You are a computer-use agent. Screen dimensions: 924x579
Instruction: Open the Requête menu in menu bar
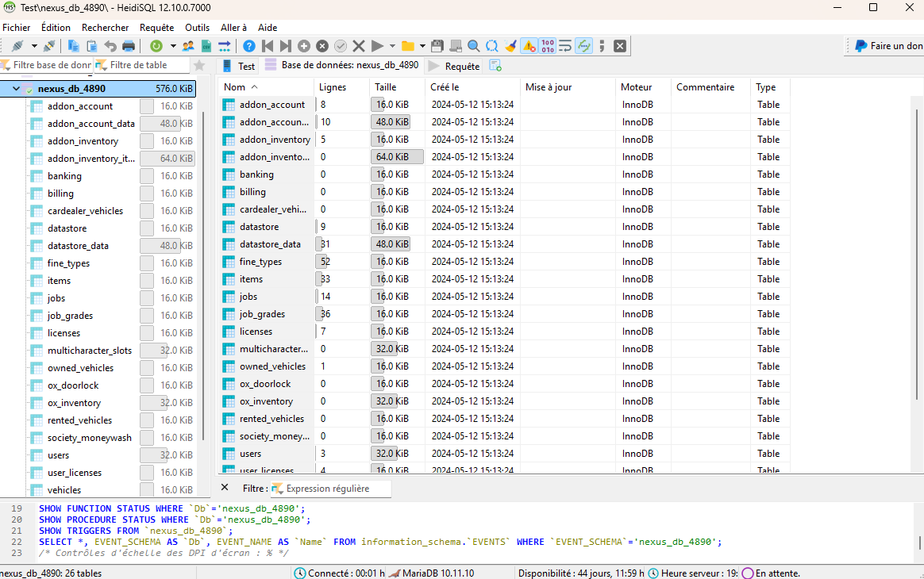pos(156,27)
